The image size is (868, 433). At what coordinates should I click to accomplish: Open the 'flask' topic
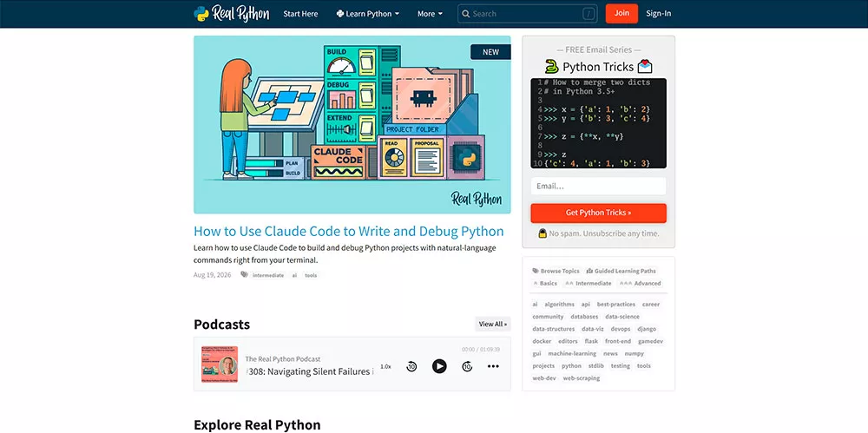coord(591,341)
